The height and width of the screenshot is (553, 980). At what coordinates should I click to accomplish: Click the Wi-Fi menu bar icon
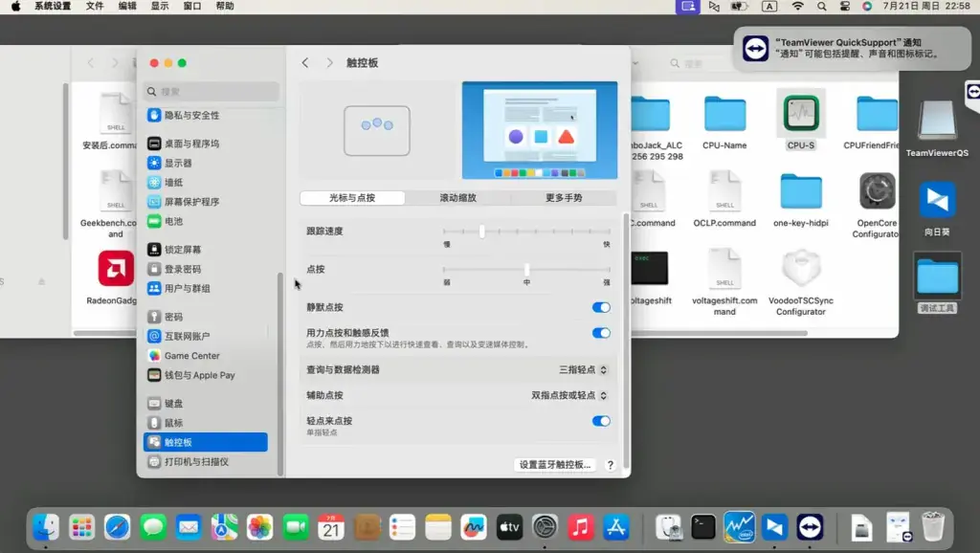(797, 7)
